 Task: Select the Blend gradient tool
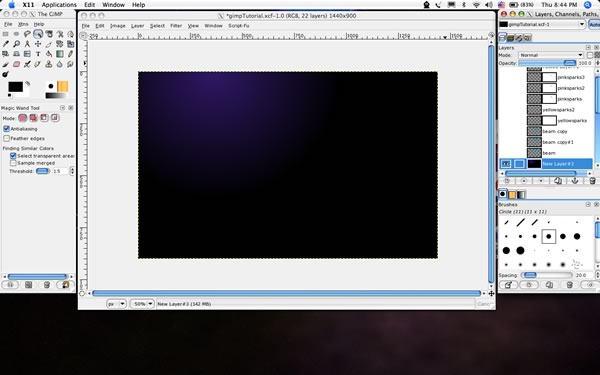[60, 54]
